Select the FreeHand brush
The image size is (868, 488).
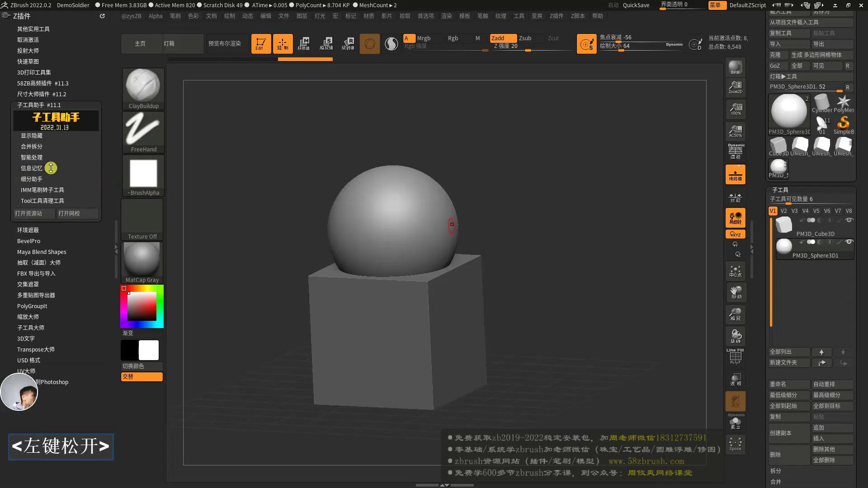pyautogui.click(x=143, y=130)
